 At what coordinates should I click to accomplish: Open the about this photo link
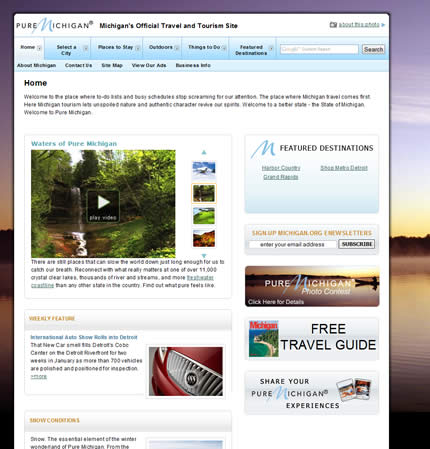pos(359,25)
